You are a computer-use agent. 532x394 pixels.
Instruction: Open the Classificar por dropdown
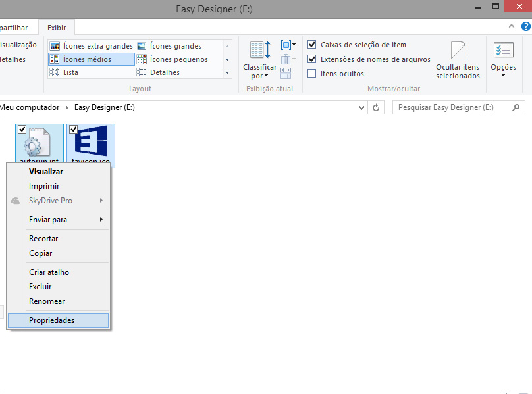click(259, 71)
